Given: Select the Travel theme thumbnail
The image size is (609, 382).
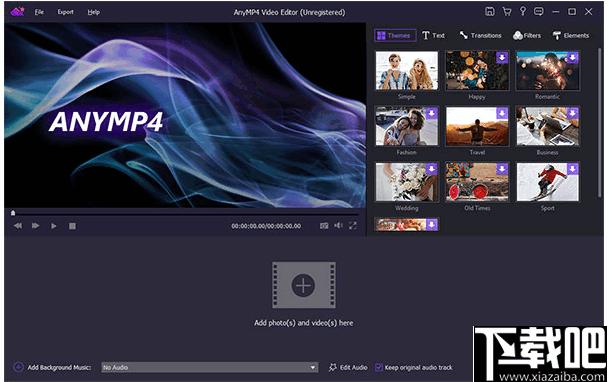Looking at the screenshot, I should [477, 126].
